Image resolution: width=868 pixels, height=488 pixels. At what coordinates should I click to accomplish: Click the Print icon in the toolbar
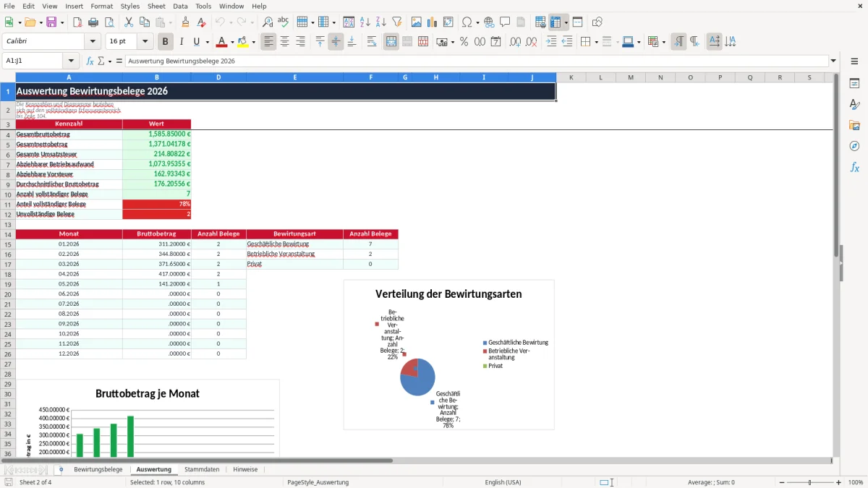point(93,22)
